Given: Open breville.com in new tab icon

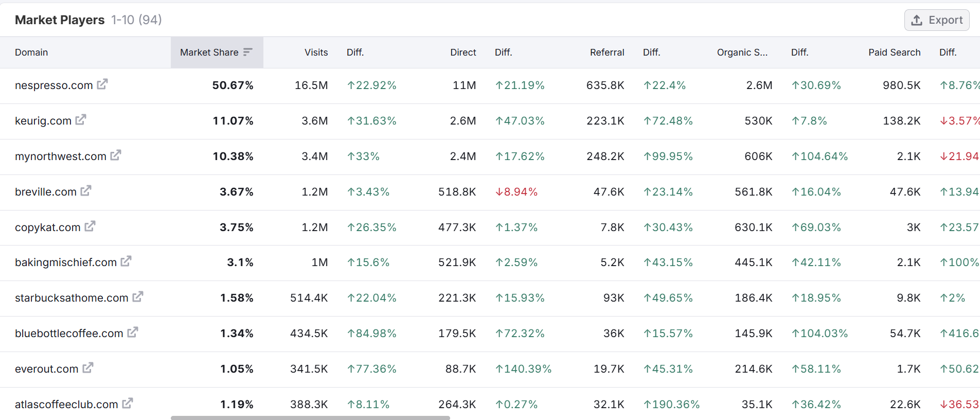Looking at the screenshot, I should click(x=86, y=190).
